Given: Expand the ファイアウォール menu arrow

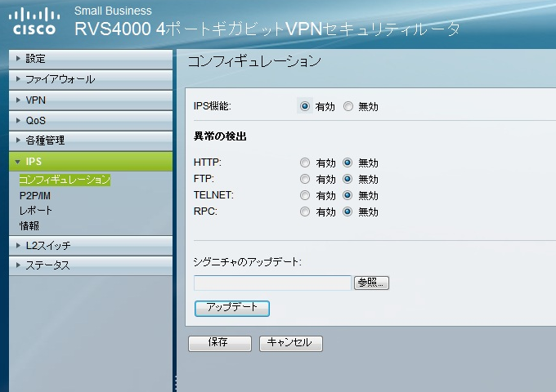Looking at the screenshot, I should [18, 79].
